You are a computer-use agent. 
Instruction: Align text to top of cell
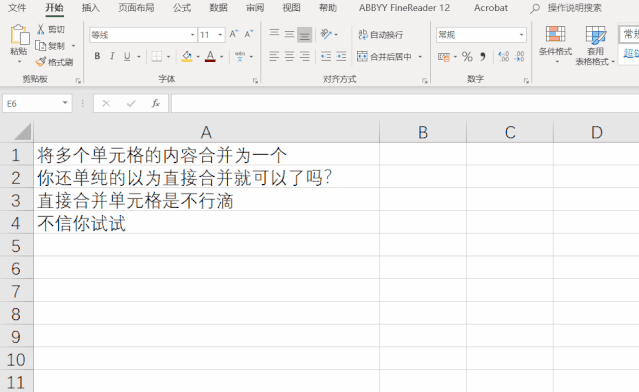coord(274,34)
